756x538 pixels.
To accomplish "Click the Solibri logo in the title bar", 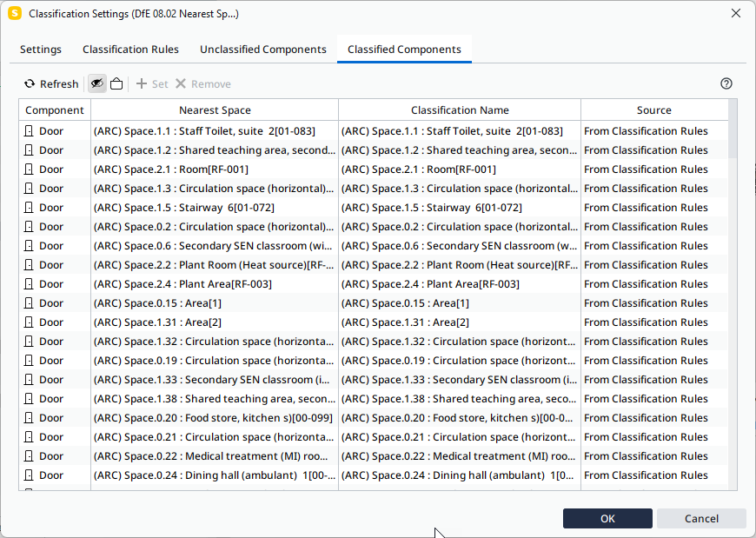I will 15,14.
